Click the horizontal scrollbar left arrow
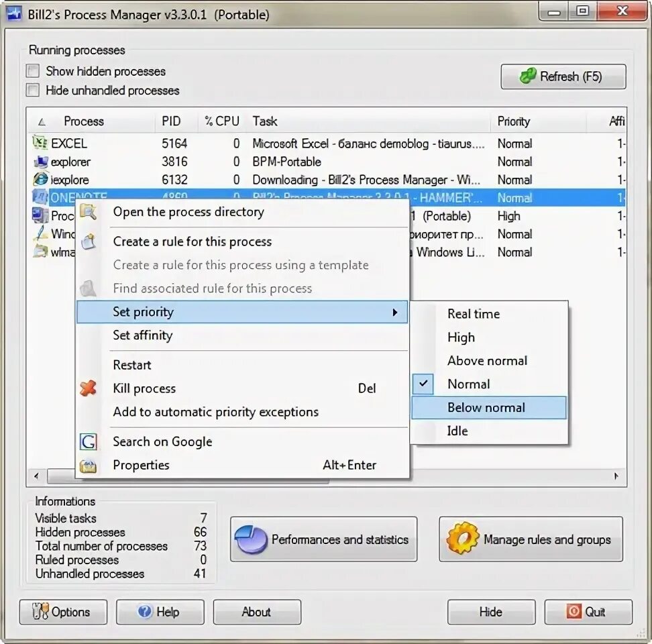This screenshot has width=652, height=644. click(x=37, y=476)
